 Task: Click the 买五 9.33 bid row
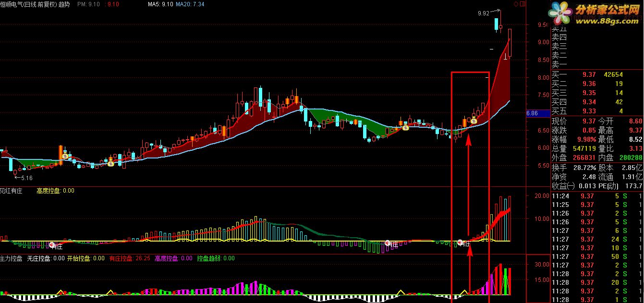pos(597,111)
